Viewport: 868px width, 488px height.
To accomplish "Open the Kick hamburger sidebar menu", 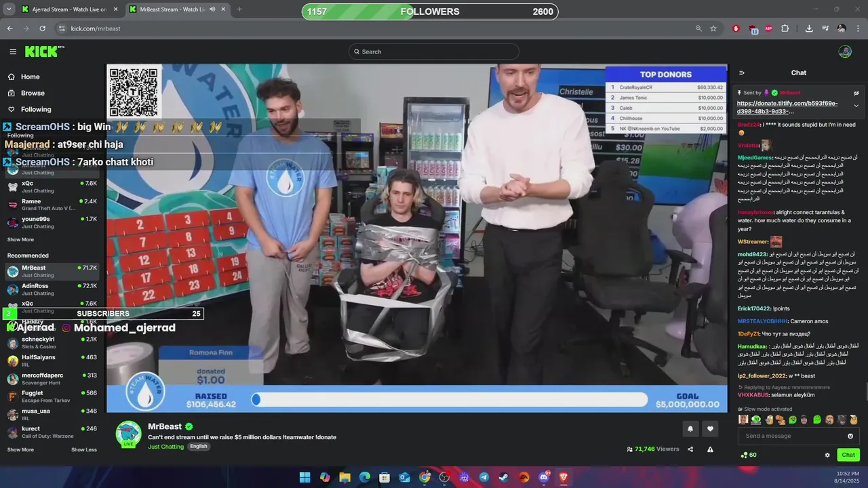I will [13, 52].
